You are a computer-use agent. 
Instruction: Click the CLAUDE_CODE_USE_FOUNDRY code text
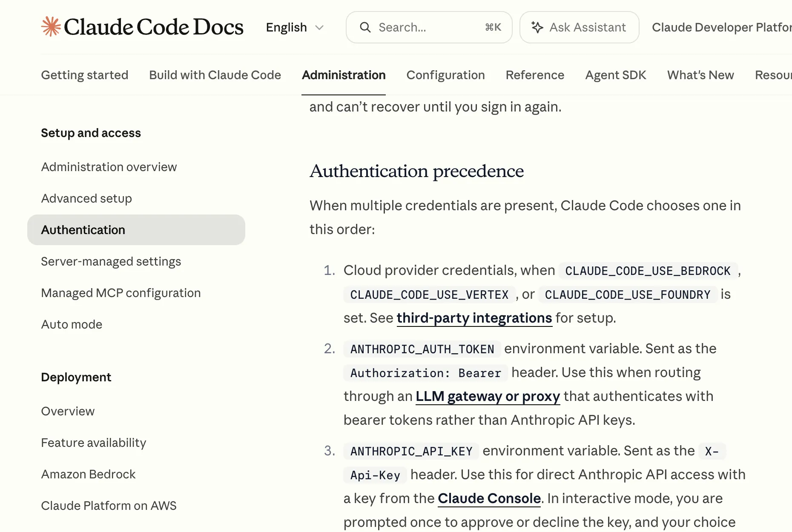tap(628, 295)
